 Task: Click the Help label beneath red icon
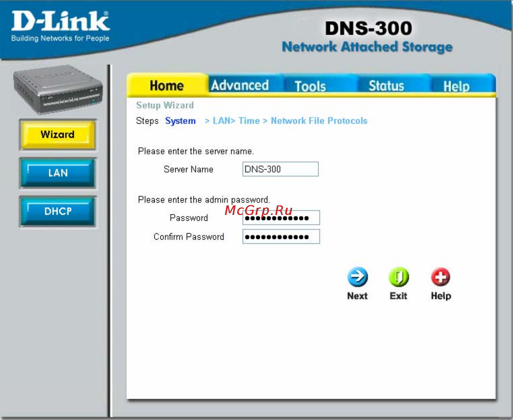[x=441, y=296]
